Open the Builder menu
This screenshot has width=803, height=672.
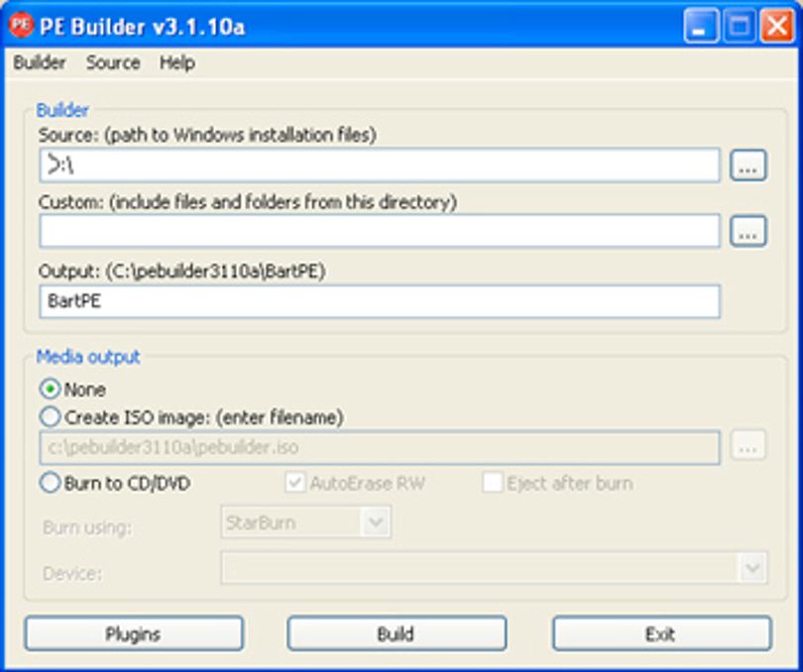tap(40, 63)
